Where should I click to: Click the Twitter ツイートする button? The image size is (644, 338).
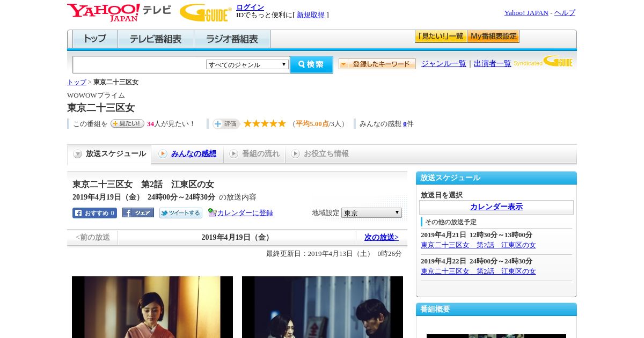[x=181, y=213]
